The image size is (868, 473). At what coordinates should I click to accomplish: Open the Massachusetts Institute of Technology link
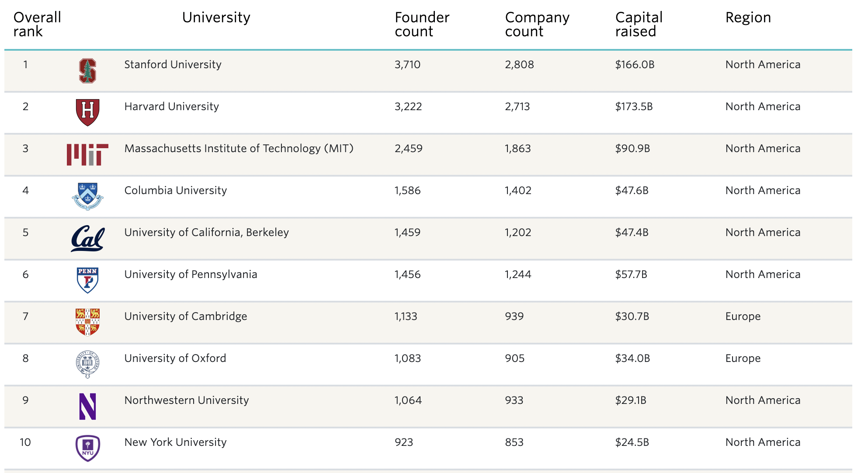pyautogui.click(x=239, y=149)
